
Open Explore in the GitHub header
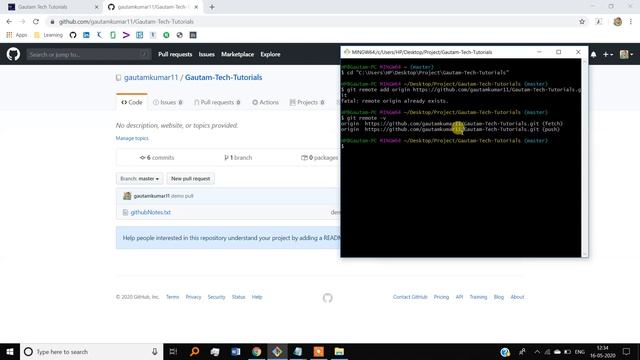[270, 54]
